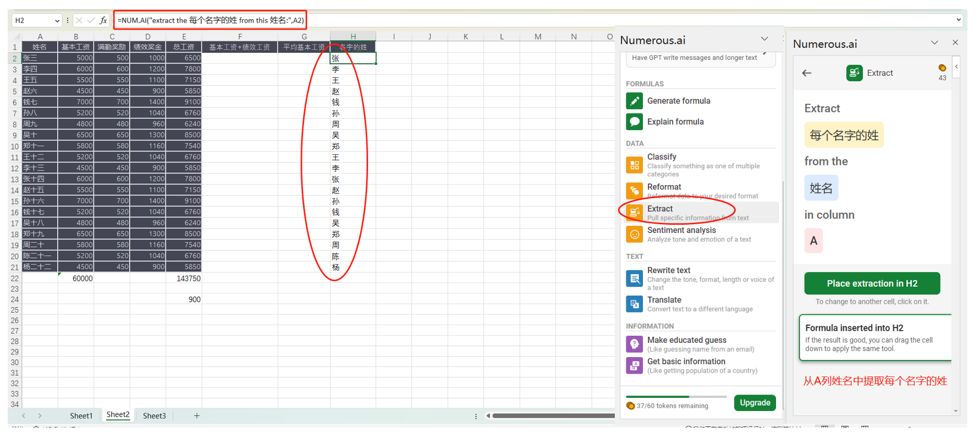Add a new sheet with the plus icon
The width and height of the screenshot is (980, 439).
click(x=196, y=416)
